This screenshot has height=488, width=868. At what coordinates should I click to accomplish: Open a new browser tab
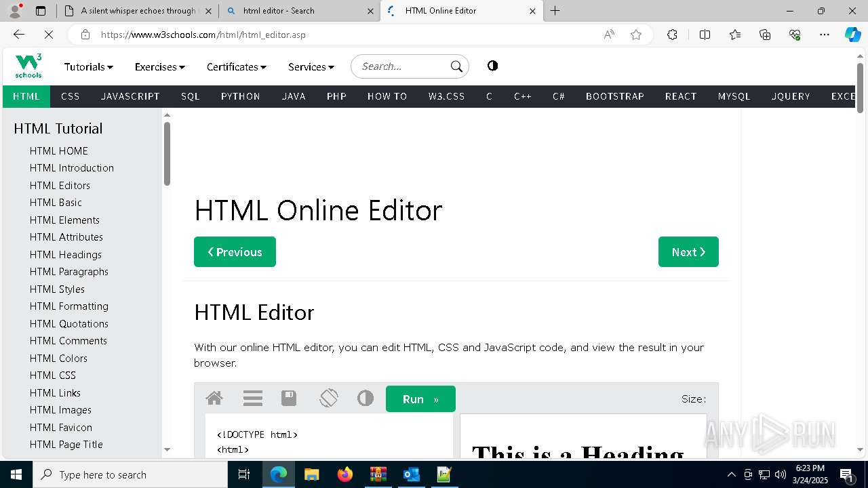click(x=555, y=11)
